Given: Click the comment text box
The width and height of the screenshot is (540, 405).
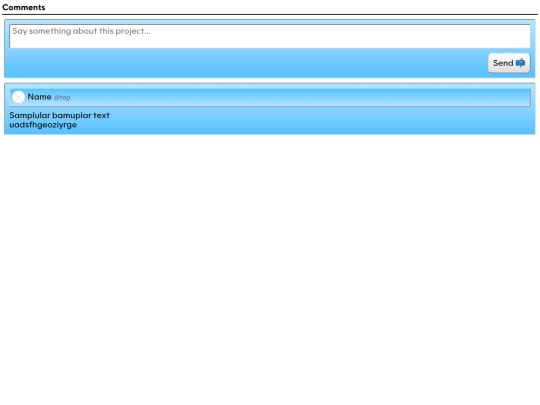Looking at the screenshot, I should (x=270, y=36).
